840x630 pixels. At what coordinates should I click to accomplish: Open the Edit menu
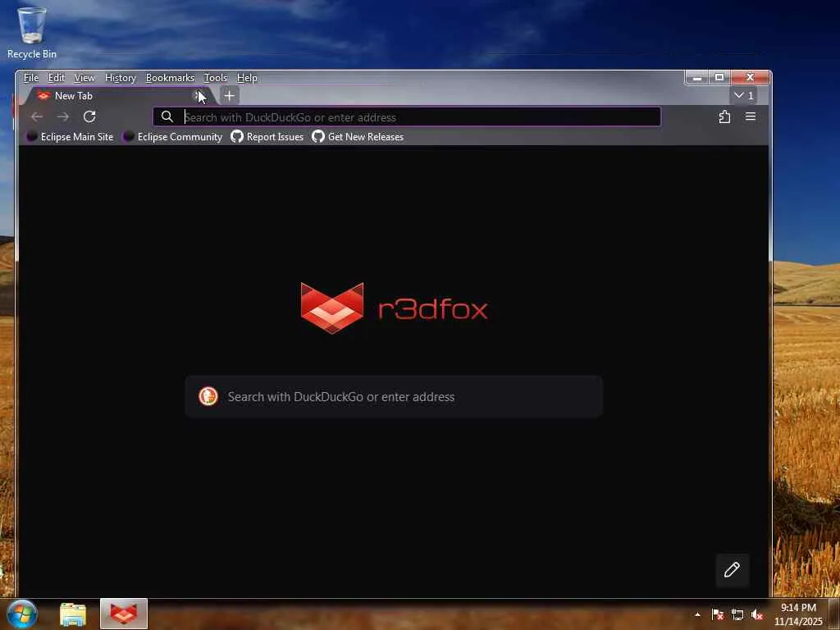point(56,78)
